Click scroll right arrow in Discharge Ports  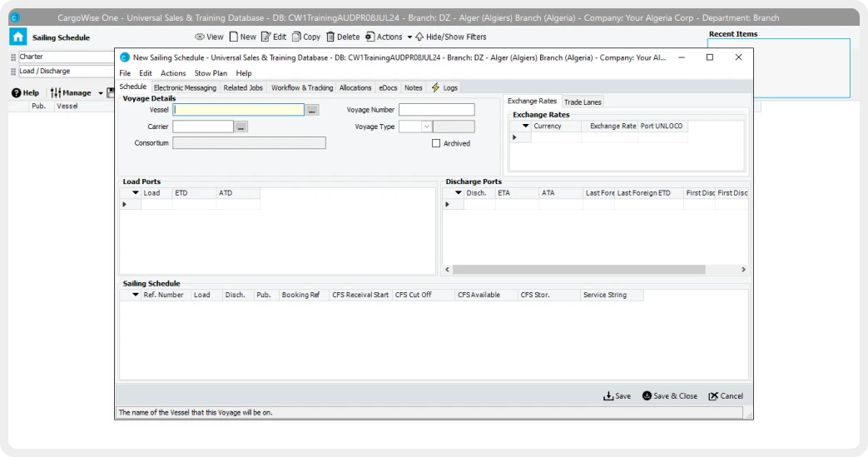coord(743,270)
